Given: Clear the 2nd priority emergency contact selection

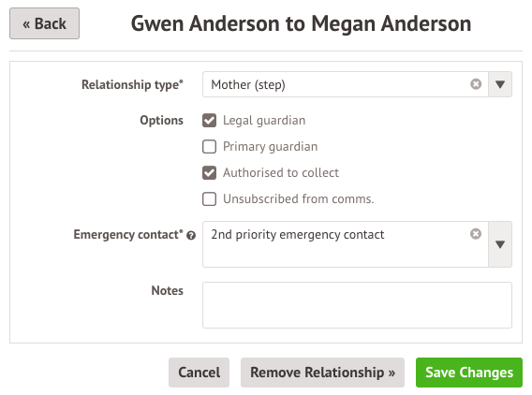Looking at the screenshot, I should tap(476, 234).
